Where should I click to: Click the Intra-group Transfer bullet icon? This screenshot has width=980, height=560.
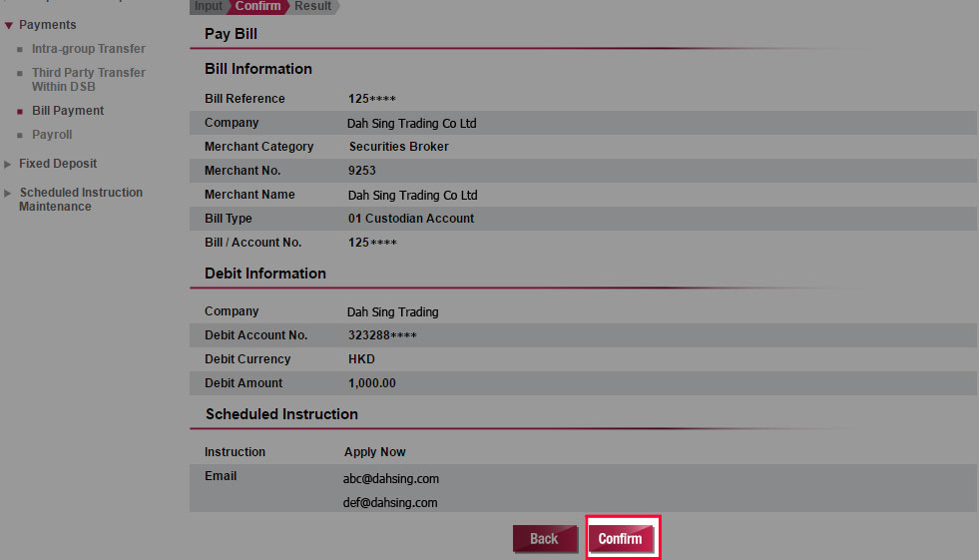pyautogui.click(x=20, y=49)
